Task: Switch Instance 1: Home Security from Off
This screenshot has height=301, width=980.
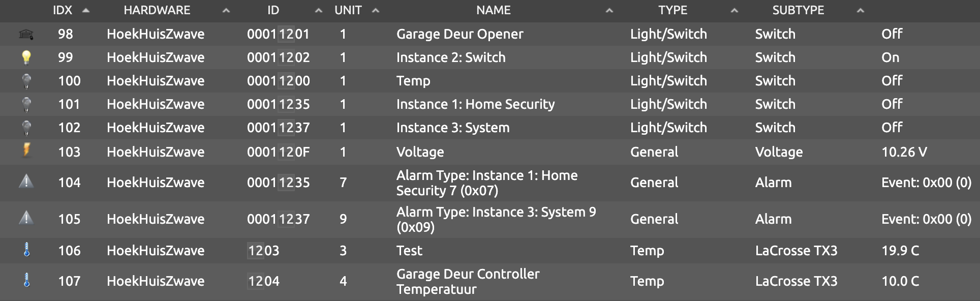Action: tap(892, 104)
